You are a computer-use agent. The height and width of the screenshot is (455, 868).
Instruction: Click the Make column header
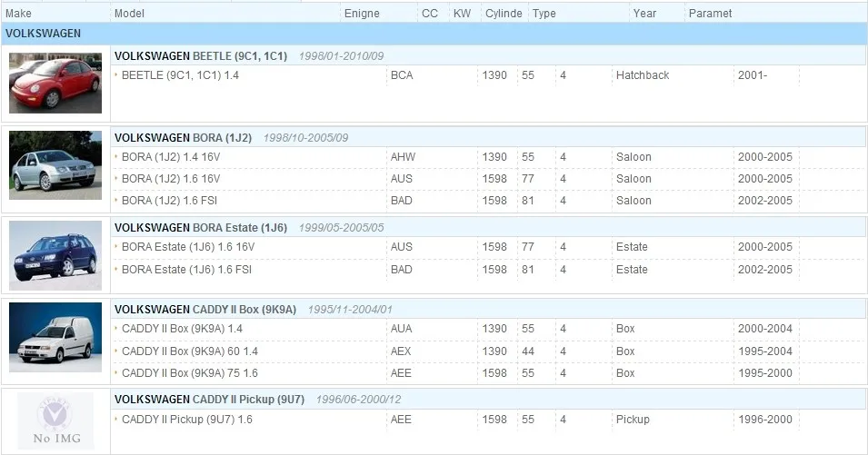[18, 14]
